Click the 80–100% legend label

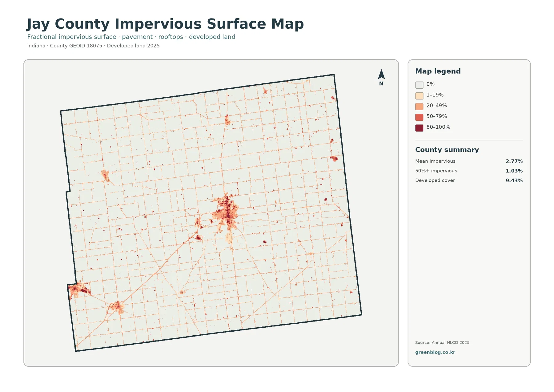438,127
